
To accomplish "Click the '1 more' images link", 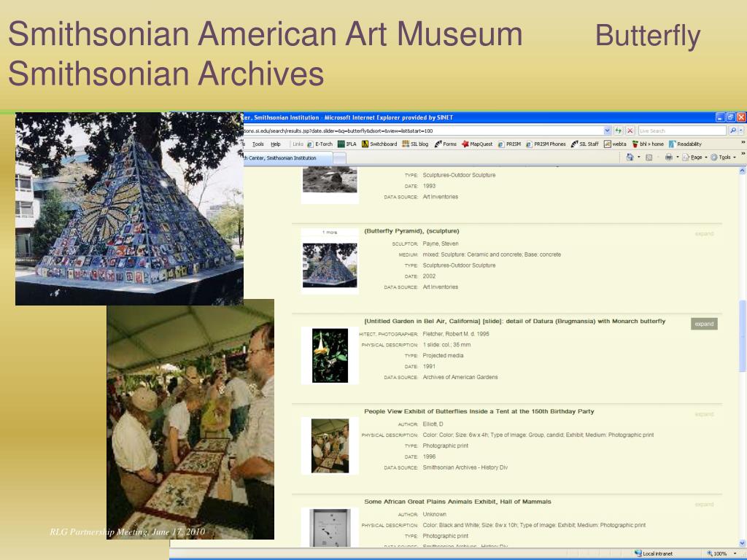I will click(330, 233).
